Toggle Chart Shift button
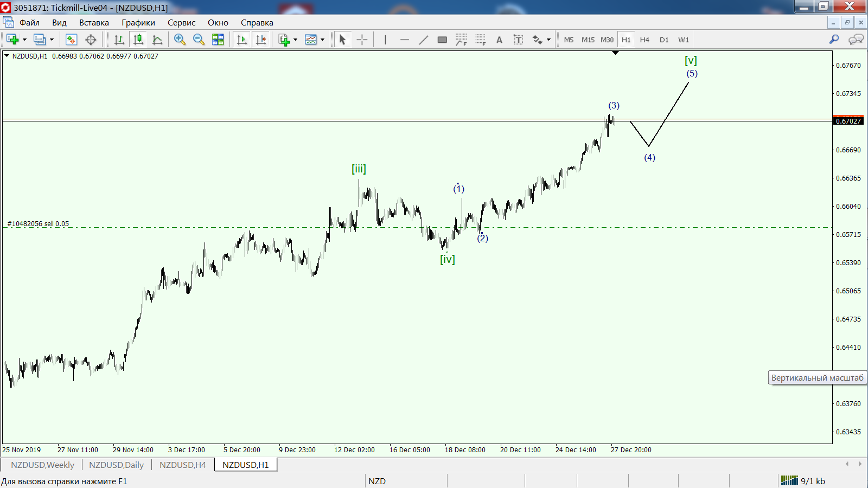 click(261, 40)
